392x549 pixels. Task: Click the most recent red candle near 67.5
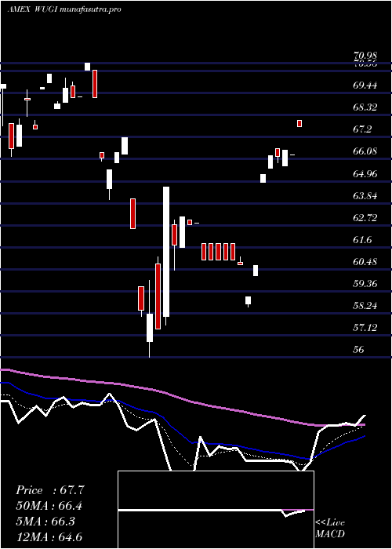(299, 123)
